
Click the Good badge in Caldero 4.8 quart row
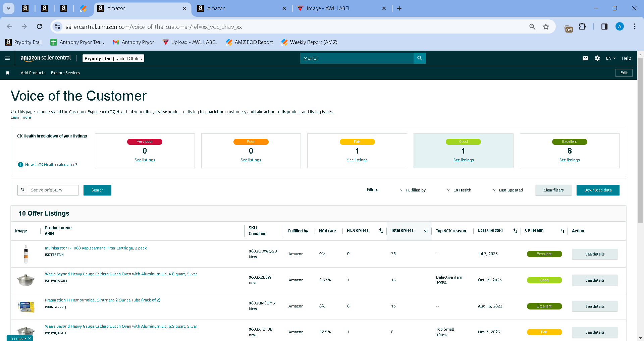tap(544, 280)
